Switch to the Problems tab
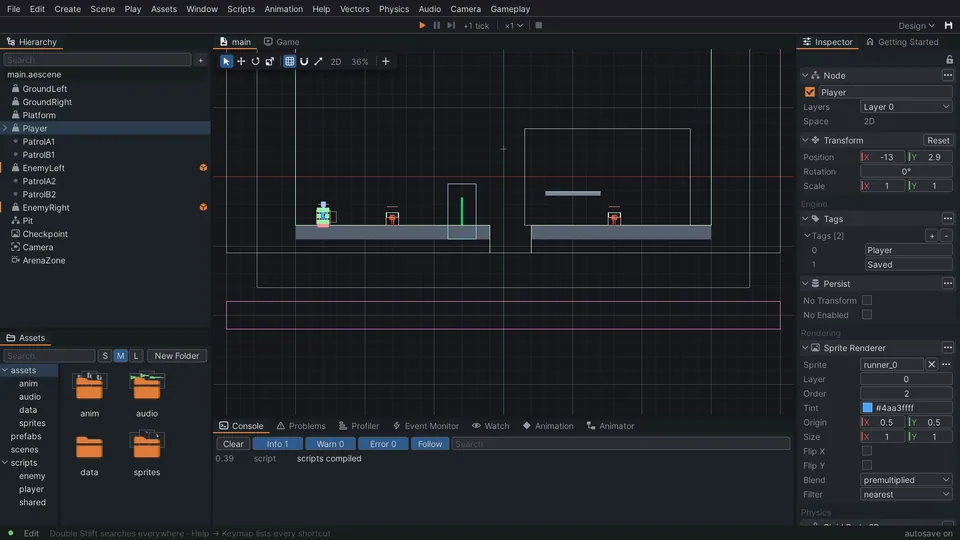Viewport: 960px width, 540px height. click(x=301, y=426)
